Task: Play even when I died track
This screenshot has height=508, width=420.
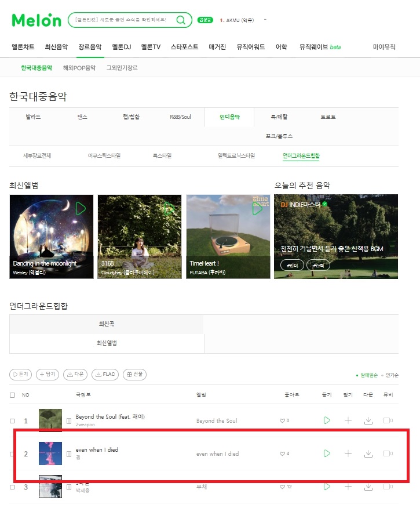Action: pos(327,453)
